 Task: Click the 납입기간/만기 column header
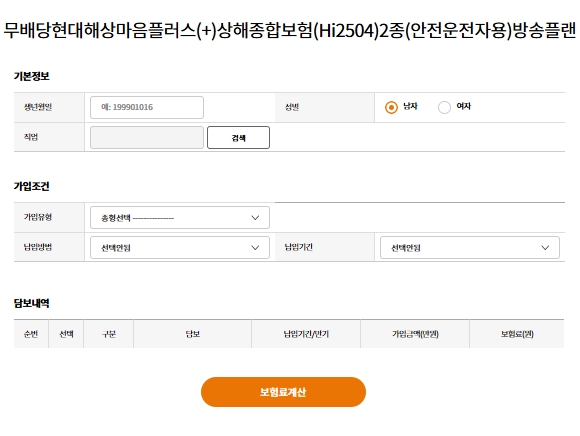306,334
